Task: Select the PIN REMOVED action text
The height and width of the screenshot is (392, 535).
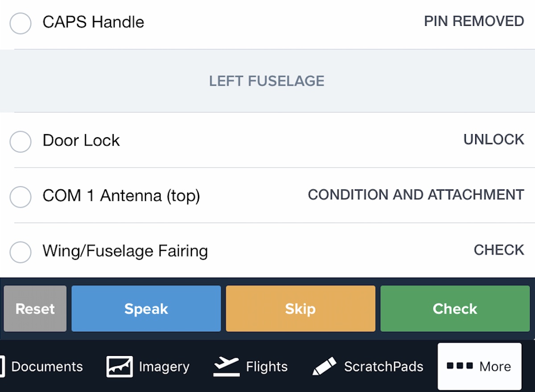Action: [474, 21]
